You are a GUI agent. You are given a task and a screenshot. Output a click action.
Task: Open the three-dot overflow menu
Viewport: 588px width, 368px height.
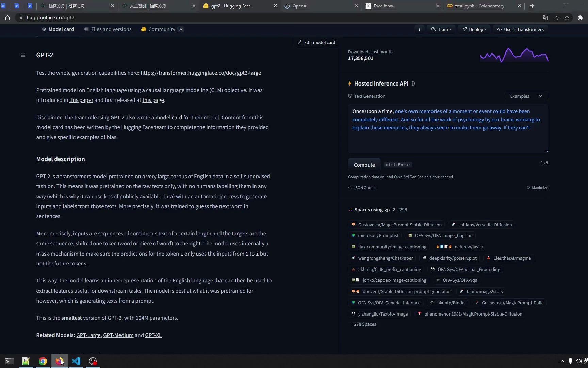point(420,29)
